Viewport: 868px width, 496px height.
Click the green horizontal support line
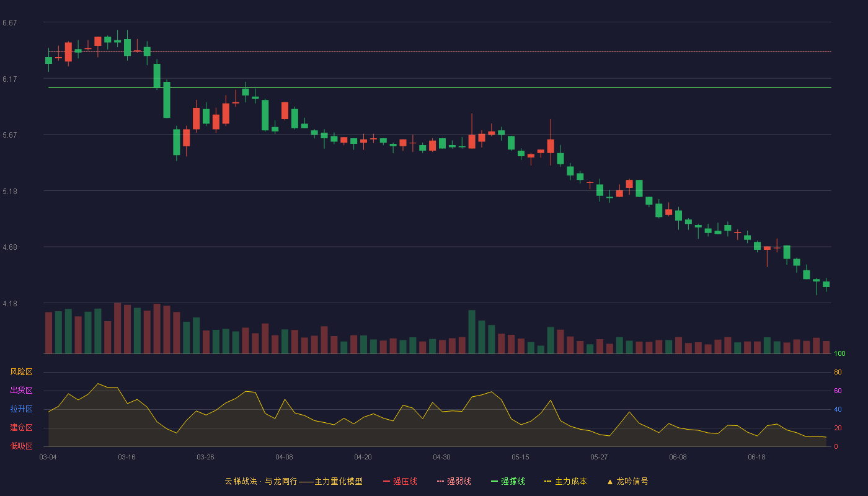pos(440,87)
